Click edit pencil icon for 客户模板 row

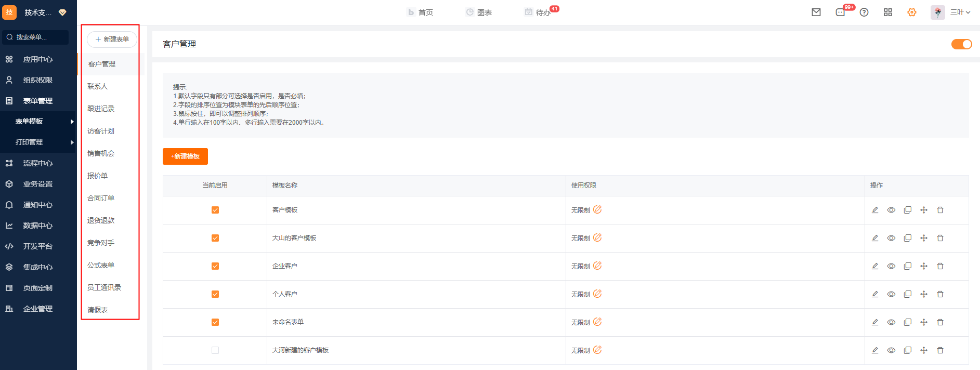[875, 210]
